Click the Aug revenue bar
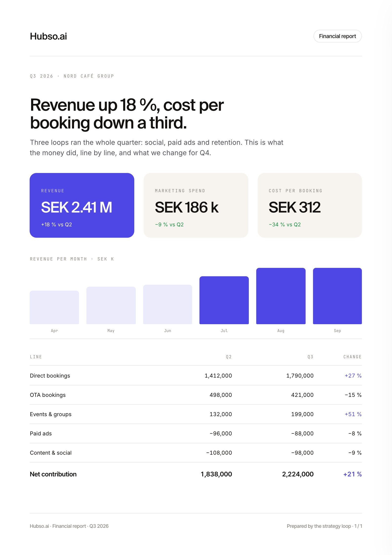Viewport: 392px width, 555px height. coord(281,296)
